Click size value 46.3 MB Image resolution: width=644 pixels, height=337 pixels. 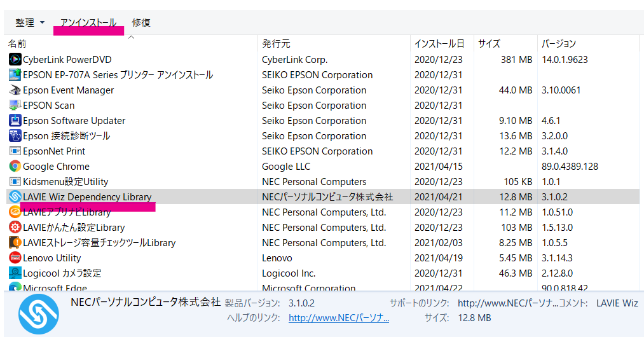(516, 273)
